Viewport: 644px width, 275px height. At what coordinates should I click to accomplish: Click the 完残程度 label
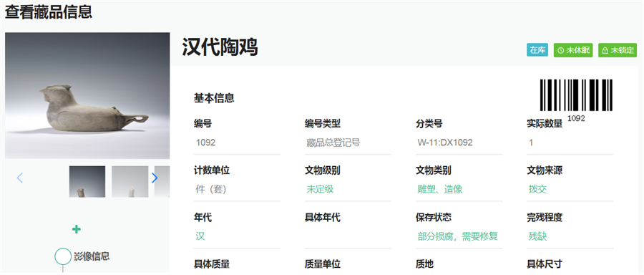click(545, 218)
